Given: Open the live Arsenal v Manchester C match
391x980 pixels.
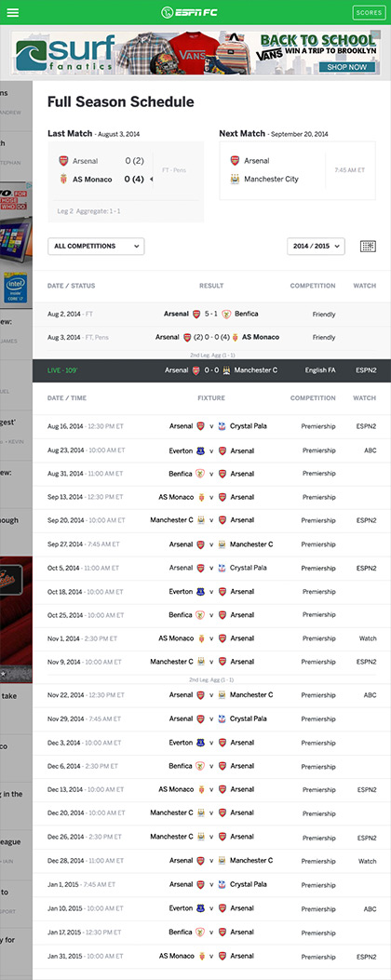Looking at the screenshot, I should tap(211, 370).
